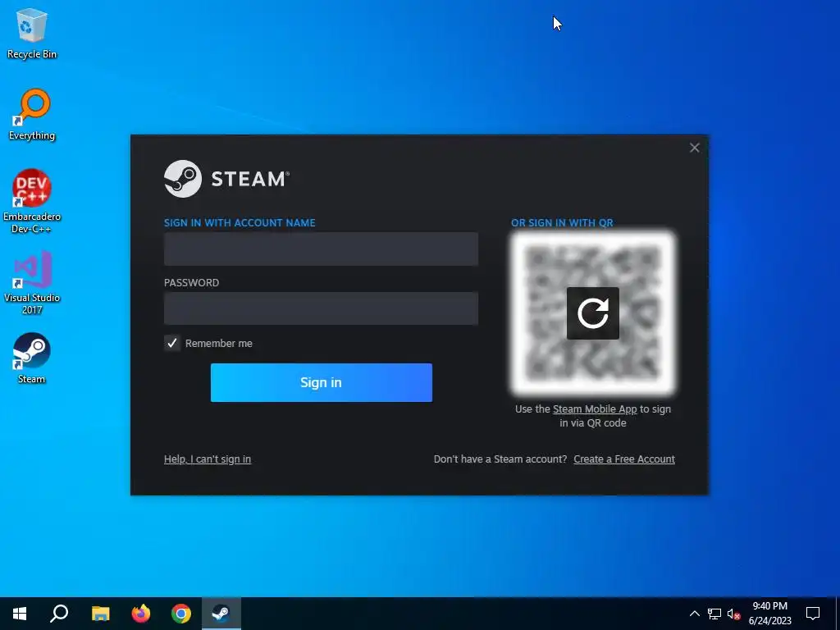Viewport: 840px width, 630px height.
Task: Close the Steam sign-in dialog
Action: (x=694, y=148)
